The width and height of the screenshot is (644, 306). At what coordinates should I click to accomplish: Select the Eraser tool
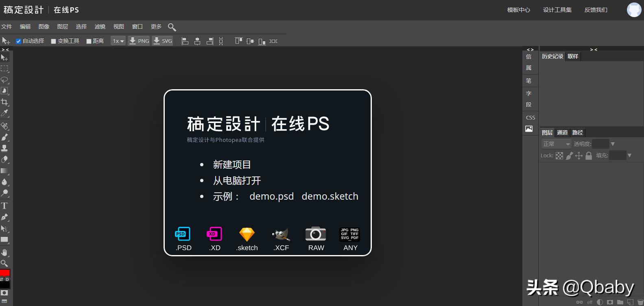click(4, 159)
